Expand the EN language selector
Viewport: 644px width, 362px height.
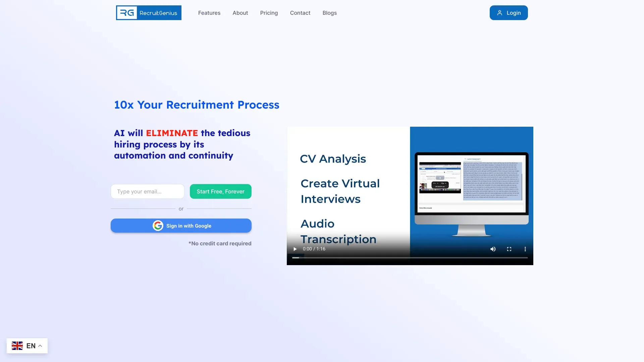click(27, 346)
